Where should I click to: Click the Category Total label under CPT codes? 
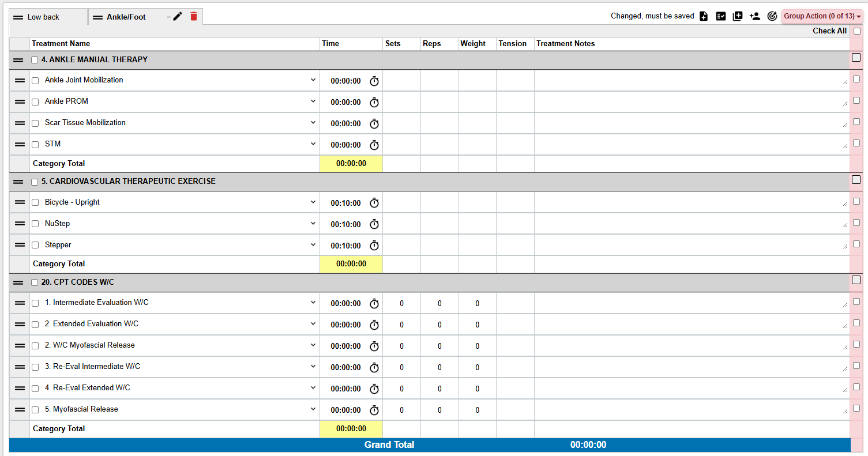click(x=58, y=428)
